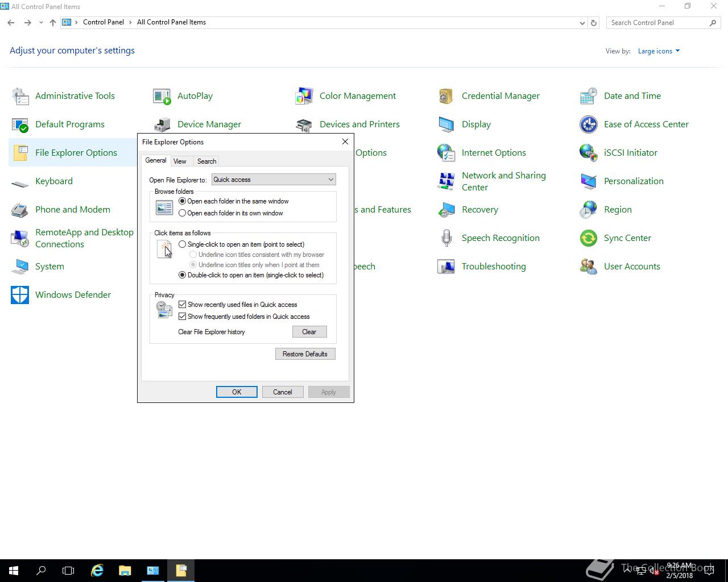Viewport: 728px width, 582px height.
Task: Open taskbar Search magnifier
Action: (x=41, y=571)
